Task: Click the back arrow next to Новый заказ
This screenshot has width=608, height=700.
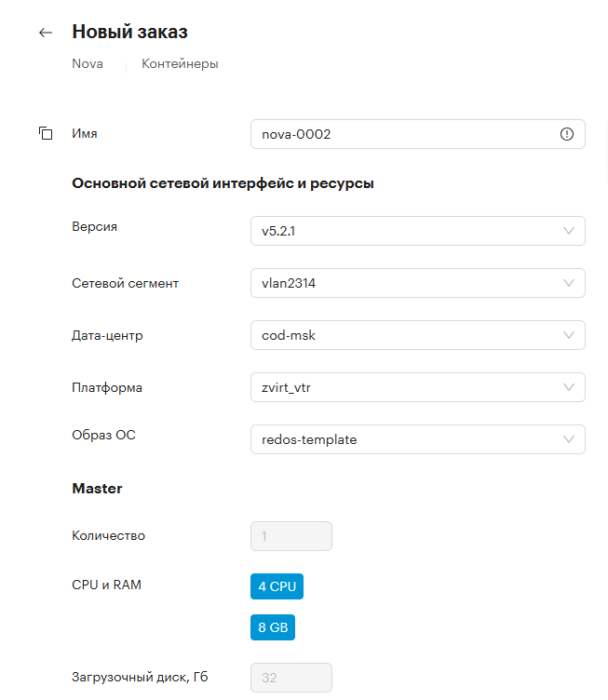Action: click(x=46, y=33)
